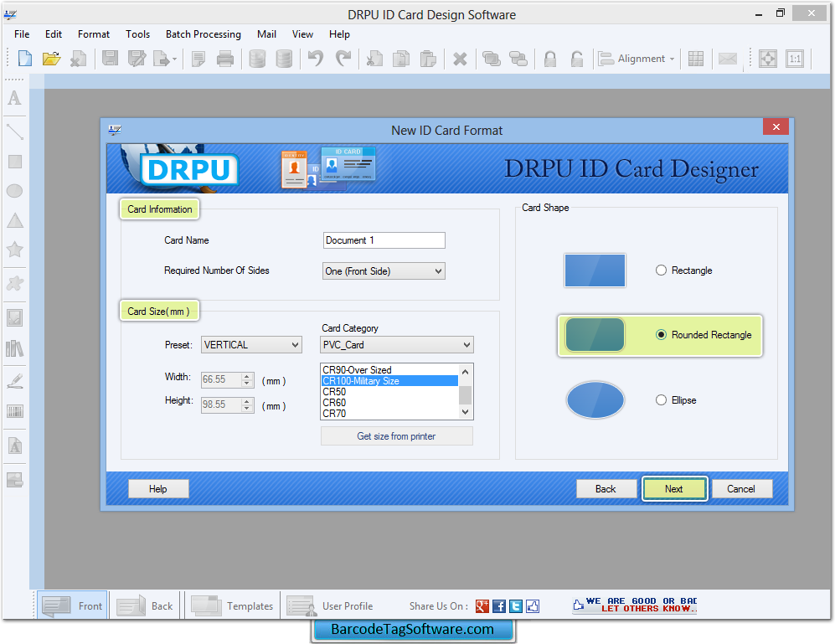Viewport: 835px width, 644px height.
Task: Click the Unlock open padlock icon
Action: point(577,59)
